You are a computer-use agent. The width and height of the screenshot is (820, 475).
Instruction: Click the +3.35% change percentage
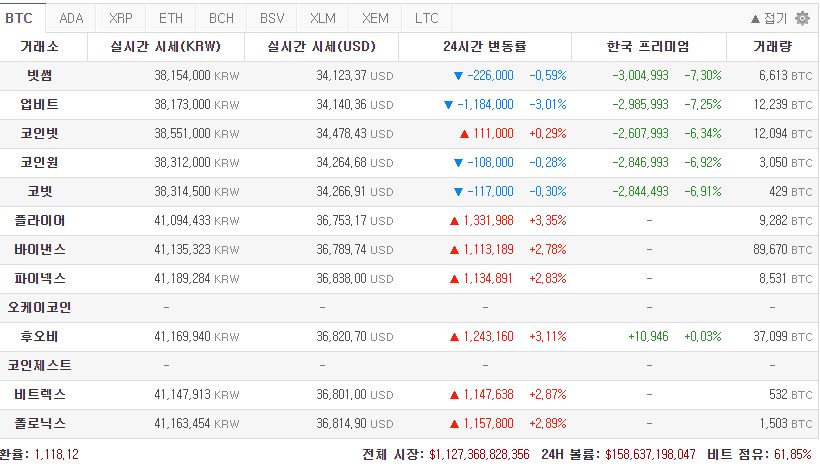[x=548, y=221]
